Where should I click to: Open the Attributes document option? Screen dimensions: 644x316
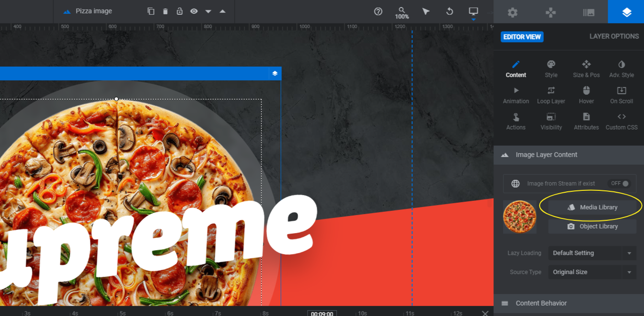pos(586,121)
